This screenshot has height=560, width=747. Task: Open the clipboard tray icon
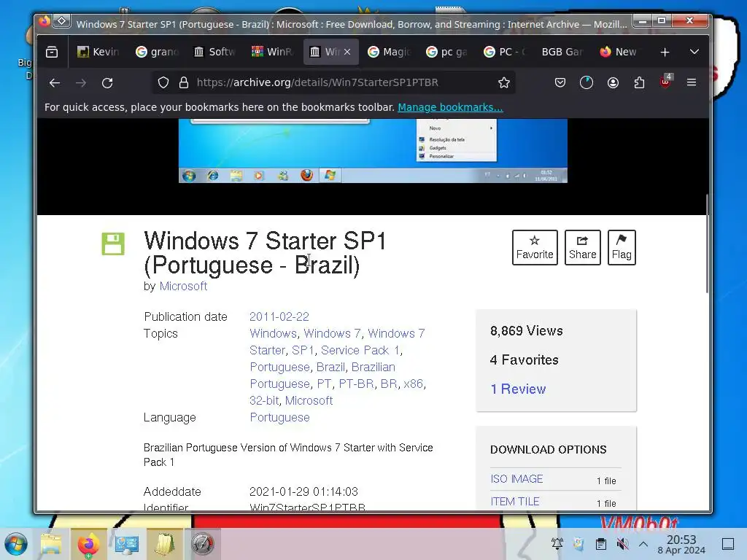pos(601,544)
